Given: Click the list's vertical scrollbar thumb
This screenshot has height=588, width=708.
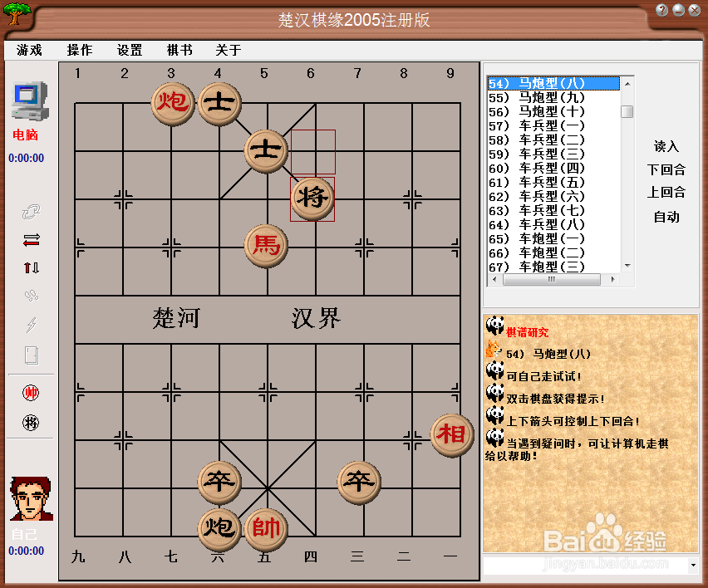Looking at the screenshot, I should coord(627,111).
